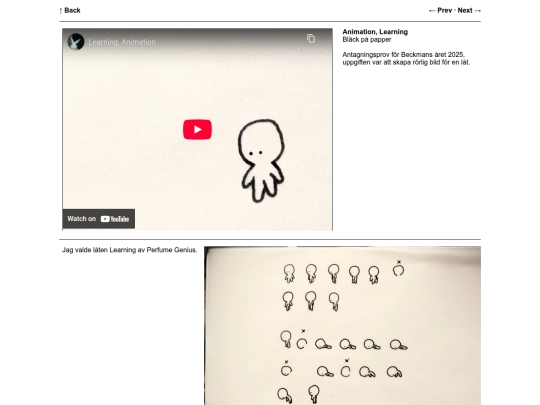Go to the Next project
The width and height of the screenshot is (540, 405).
[469, 10]
